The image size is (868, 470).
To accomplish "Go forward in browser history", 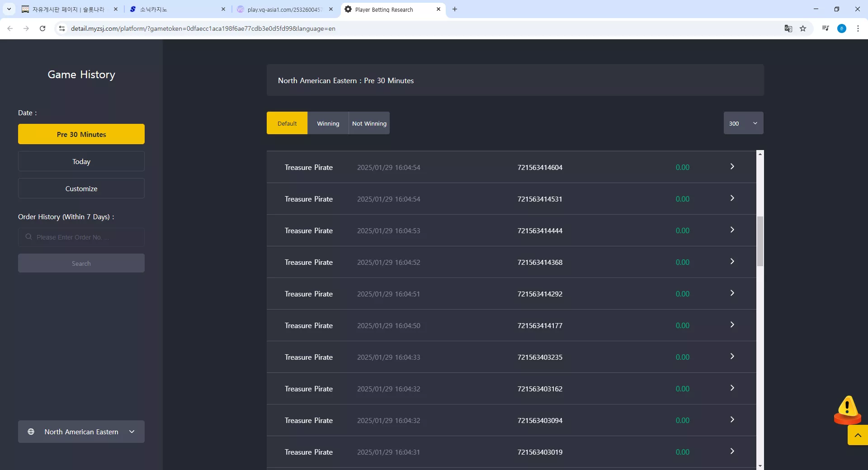I will [26, 28].
